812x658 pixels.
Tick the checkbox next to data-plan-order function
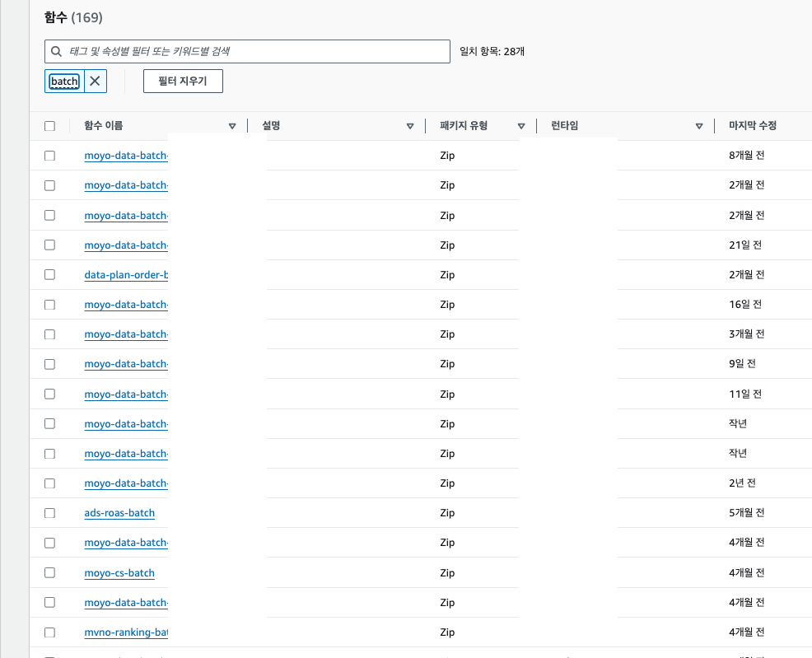coord(50,274)
